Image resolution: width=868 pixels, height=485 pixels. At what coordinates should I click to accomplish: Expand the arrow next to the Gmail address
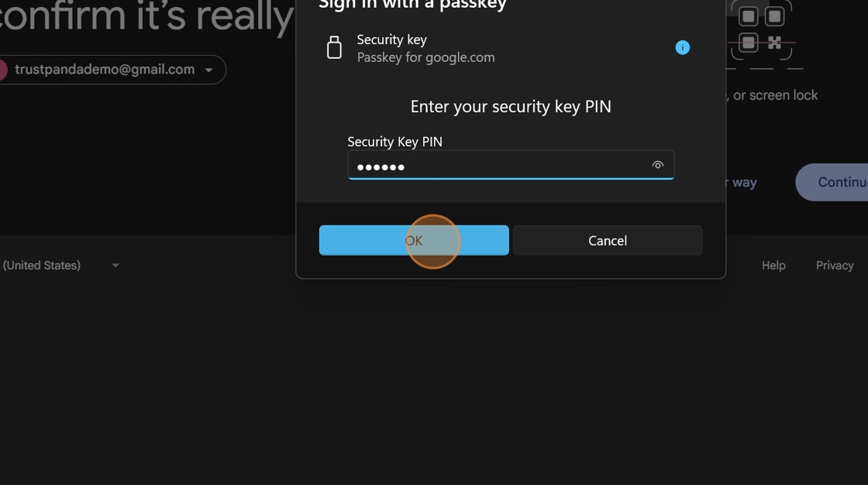(208, 71)
